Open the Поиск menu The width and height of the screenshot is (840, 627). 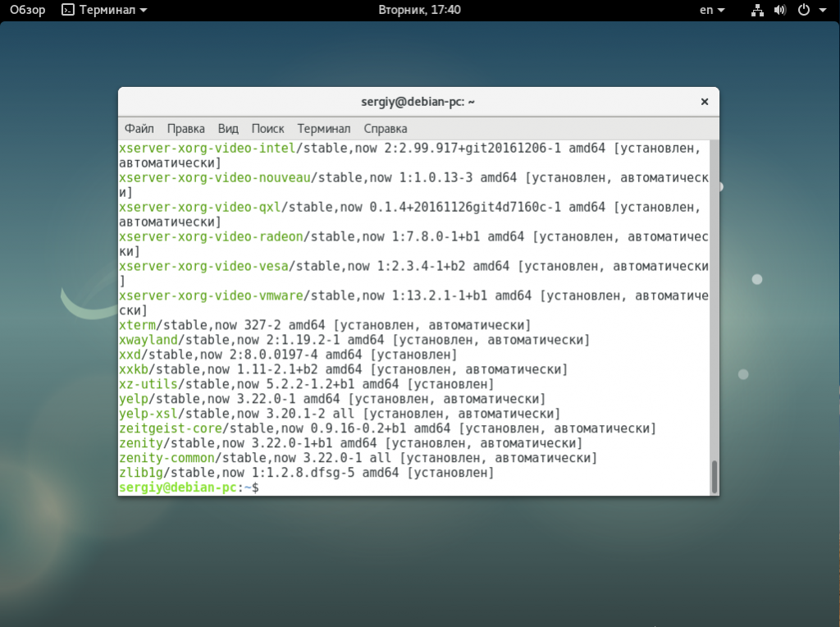(267, 129)
